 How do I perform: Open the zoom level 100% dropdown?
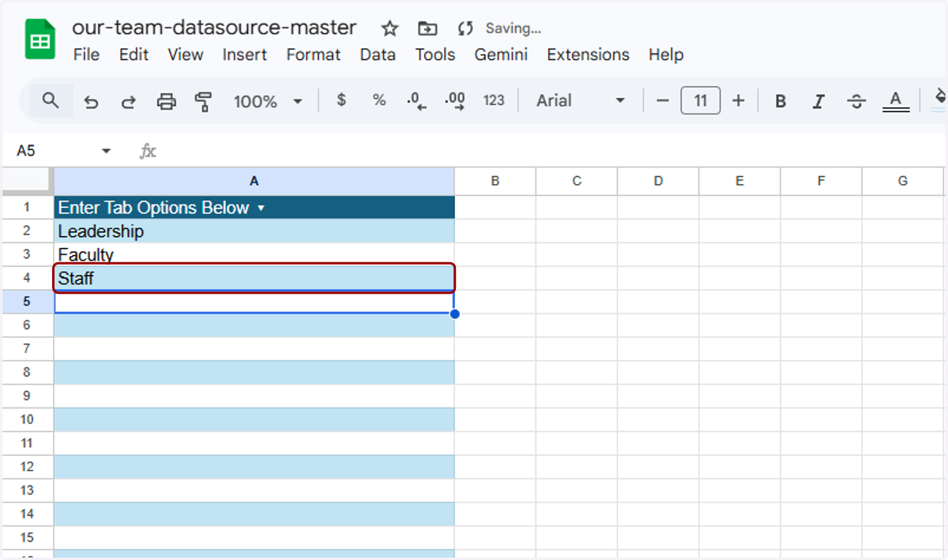[268, 101]
